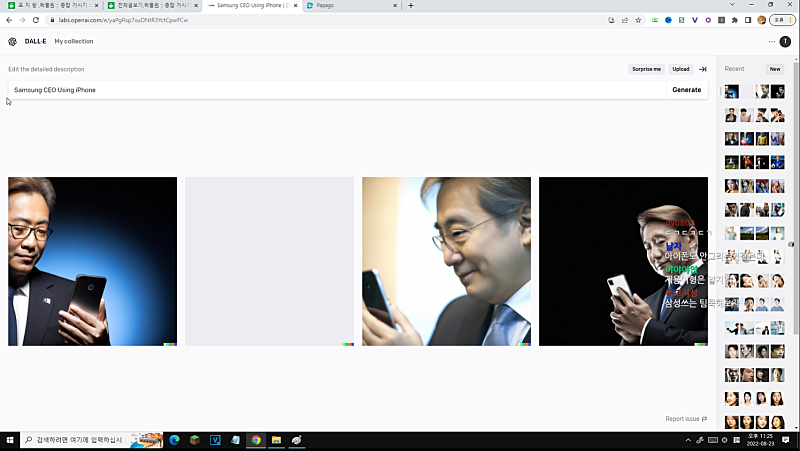800x451 pixels.
Task: Close the Papago tab
Action: [x=395, y=6]
